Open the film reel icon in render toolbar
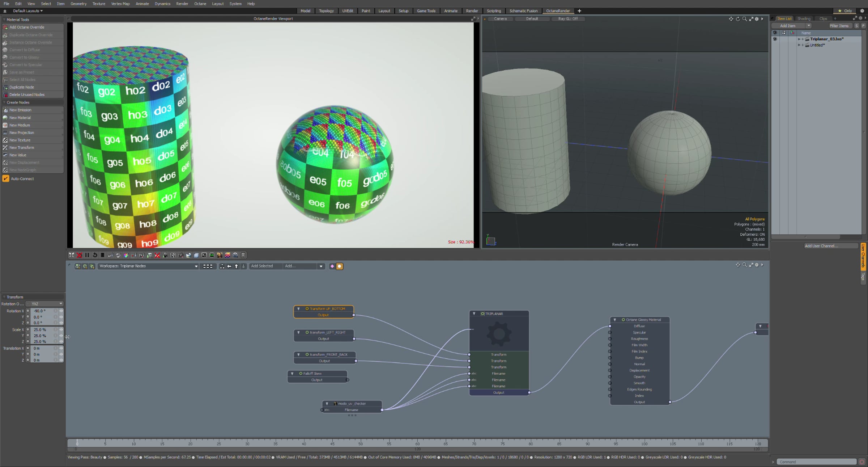The image size is (868, 467). click(235, 255)
